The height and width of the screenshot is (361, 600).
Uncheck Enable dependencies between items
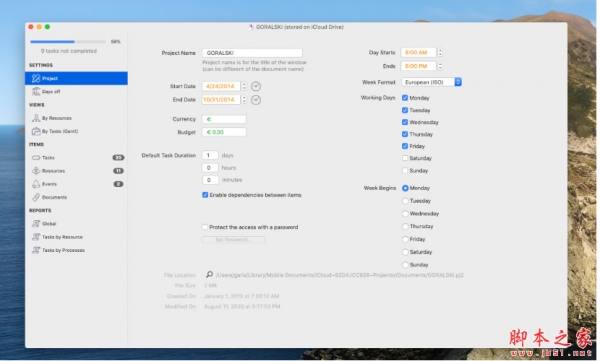[x=205, y=195]
